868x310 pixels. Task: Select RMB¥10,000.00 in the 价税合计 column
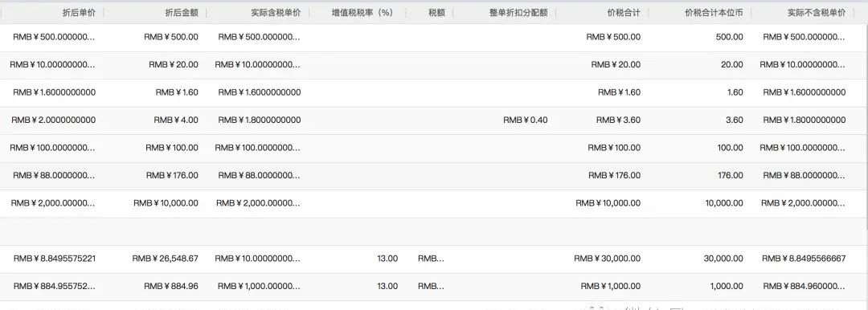[608, 203]
